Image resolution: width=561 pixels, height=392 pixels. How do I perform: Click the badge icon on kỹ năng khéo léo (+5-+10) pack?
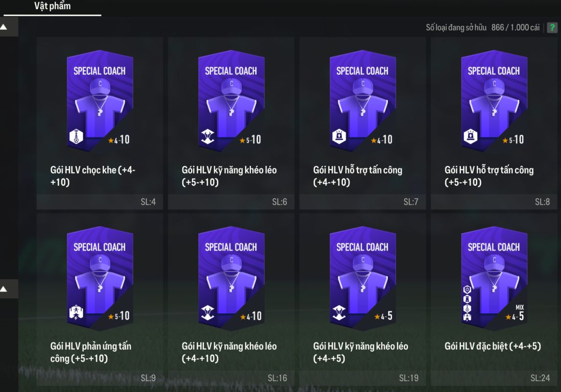pyautogui.click(x=207, y=137)
